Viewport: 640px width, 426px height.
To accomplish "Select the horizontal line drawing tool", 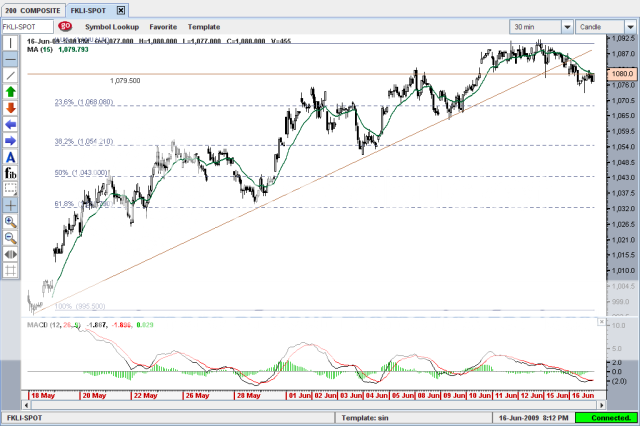I will coord(11,59).
